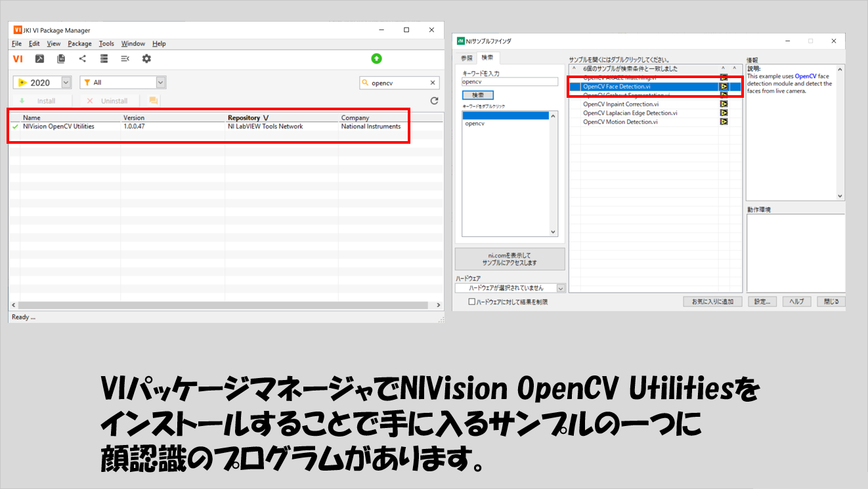868x489 pixels.
Task: Click the Install button
Action: (x=41, y=101)
